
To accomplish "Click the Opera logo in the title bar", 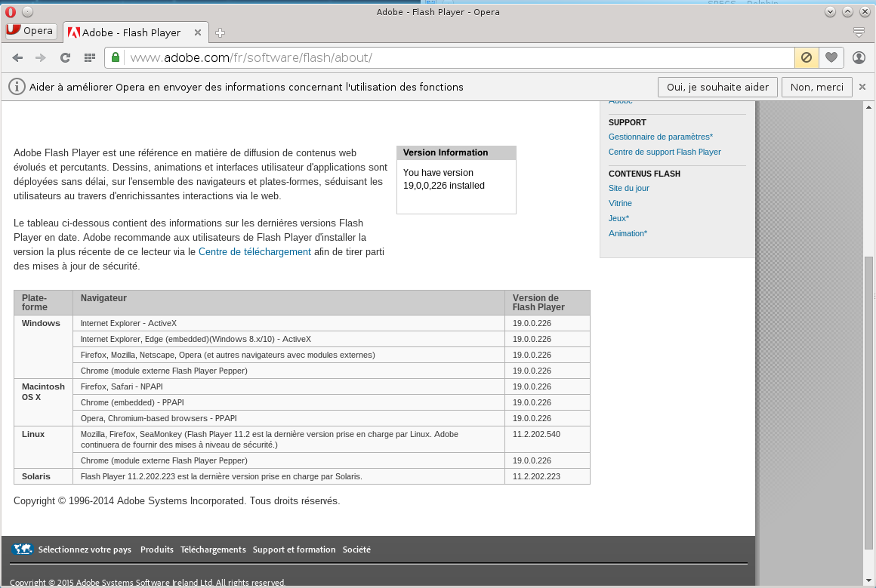I will (11, 12).
